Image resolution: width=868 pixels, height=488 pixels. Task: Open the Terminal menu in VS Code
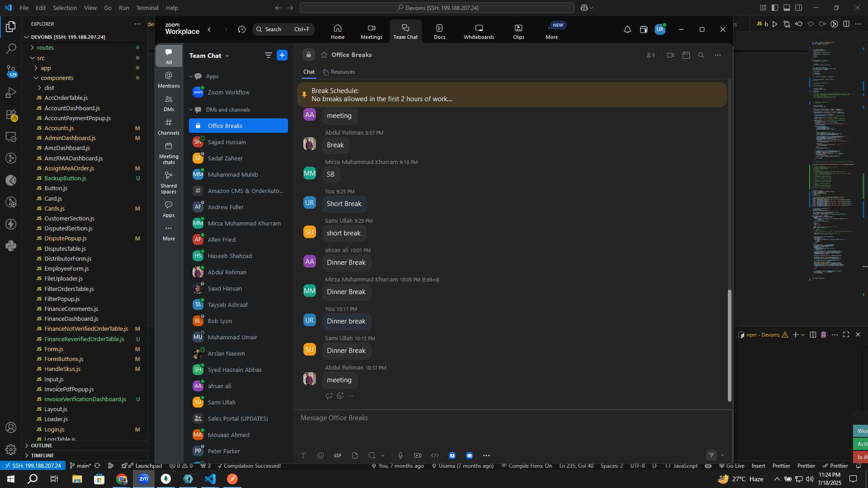click(x=147, y=8)
